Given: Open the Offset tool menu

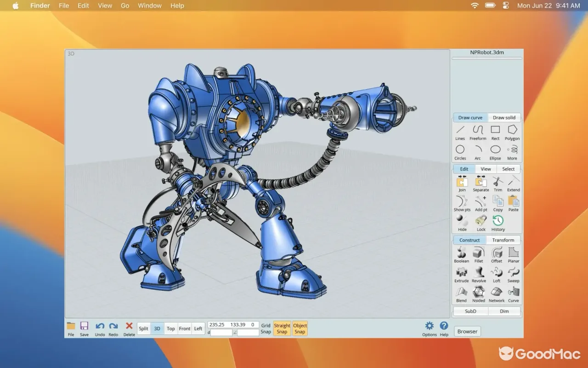Looking at the screenshot, I should [497, 255].
